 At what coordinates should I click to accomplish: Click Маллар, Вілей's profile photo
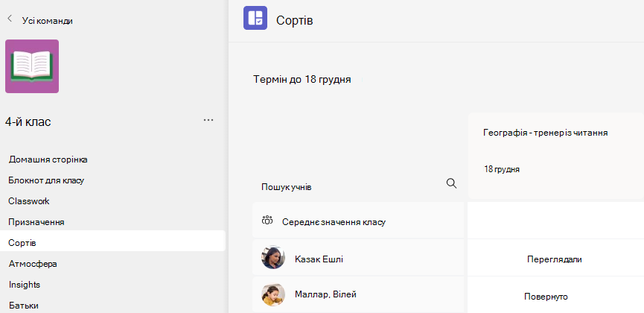tap(273, 295)
